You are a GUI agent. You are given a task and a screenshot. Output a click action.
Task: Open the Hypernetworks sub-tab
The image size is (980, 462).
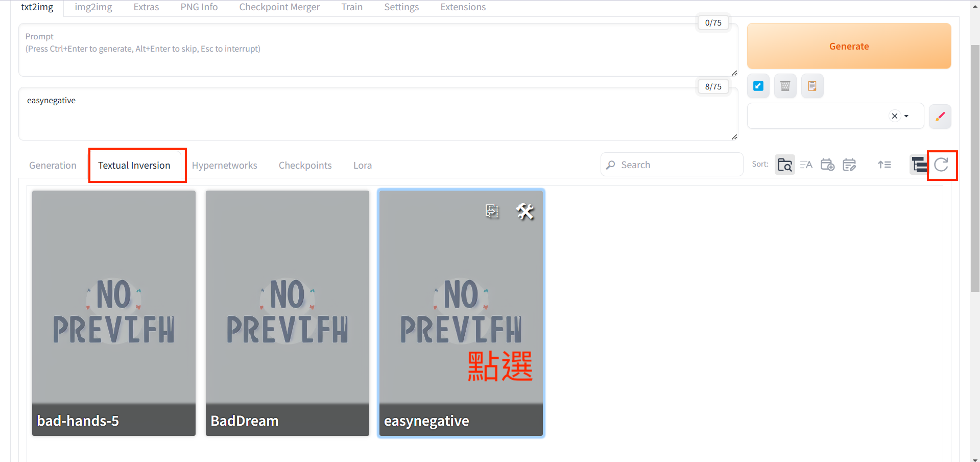[x=225, y=165]
